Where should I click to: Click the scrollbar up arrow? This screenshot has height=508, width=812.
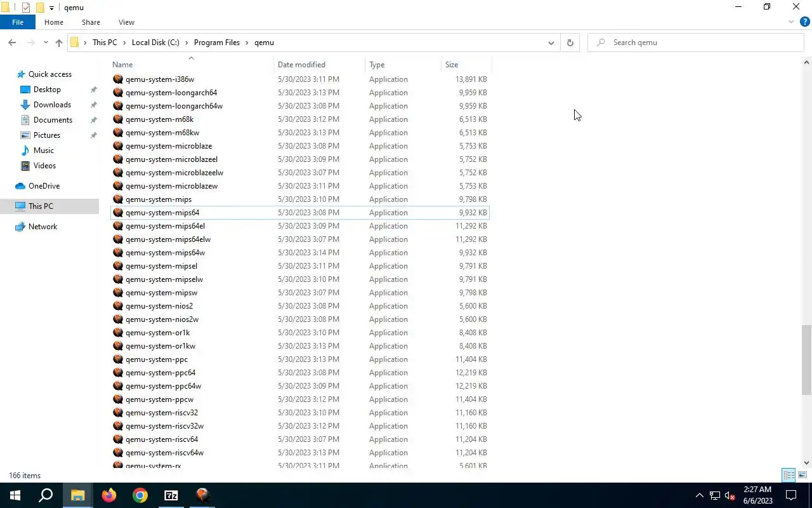(807, 62)
